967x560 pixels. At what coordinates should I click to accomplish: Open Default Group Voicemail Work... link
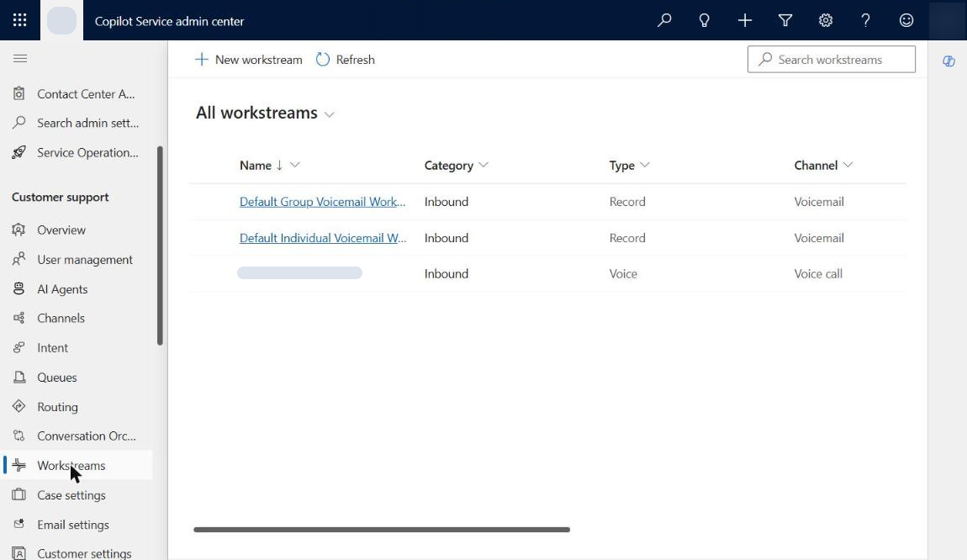[x=323, y=202]
